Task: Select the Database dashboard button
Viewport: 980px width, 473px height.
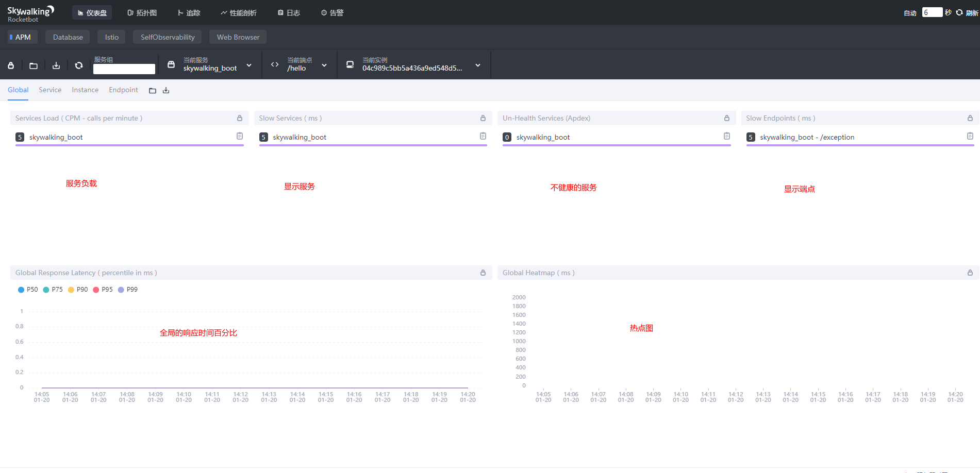Action: point(68,37)
